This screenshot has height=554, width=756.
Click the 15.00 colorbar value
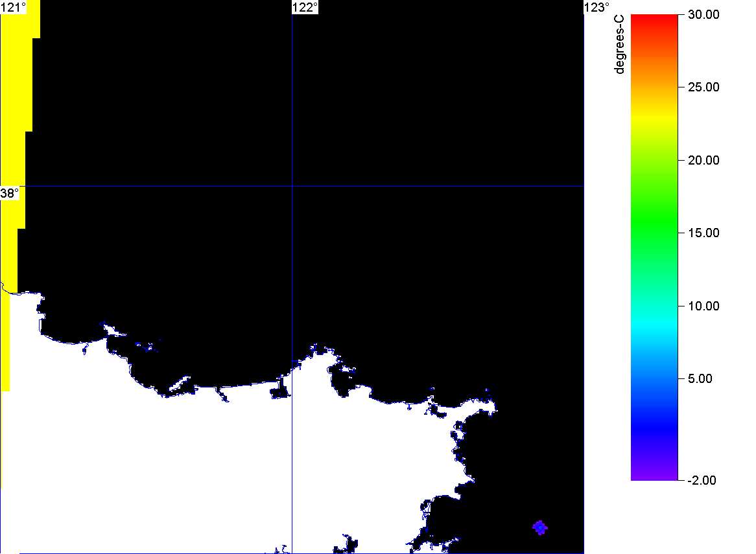[703, 233]
